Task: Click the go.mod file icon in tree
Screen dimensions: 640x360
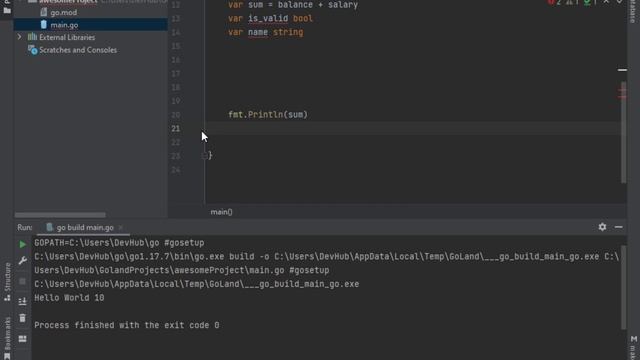Action: tap(44, 12)
